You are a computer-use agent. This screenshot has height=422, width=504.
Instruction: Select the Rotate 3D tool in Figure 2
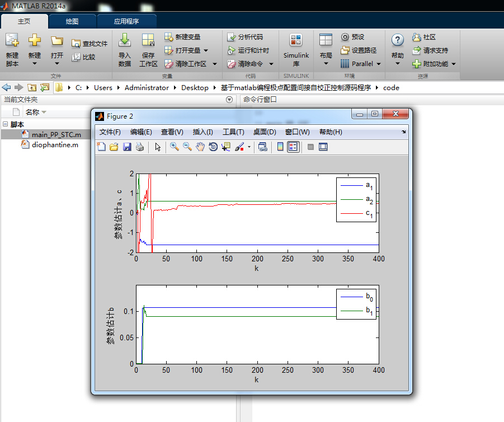[213, 147]
